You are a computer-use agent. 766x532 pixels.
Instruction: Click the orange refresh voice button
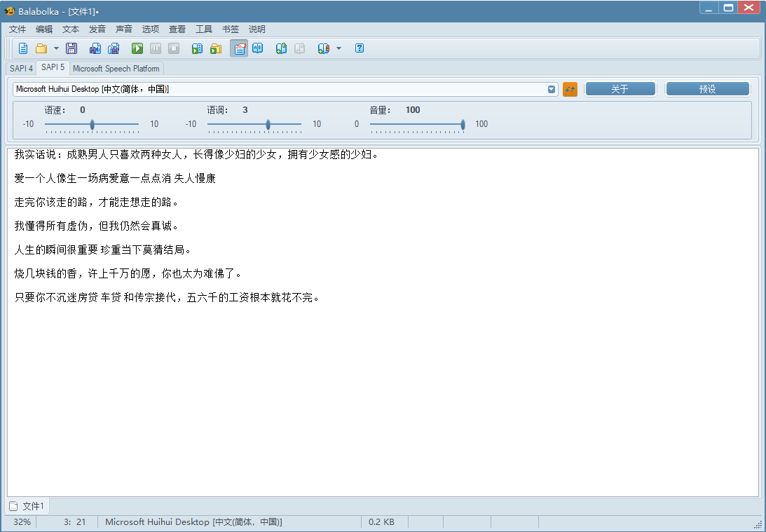click(x=570, y=90)
